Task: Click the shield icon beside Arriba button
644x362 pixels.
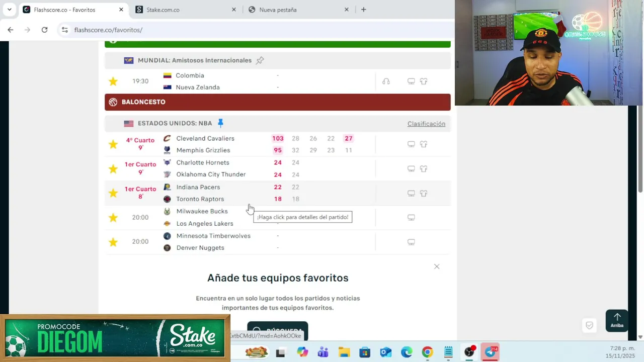Action: [590, 325]
